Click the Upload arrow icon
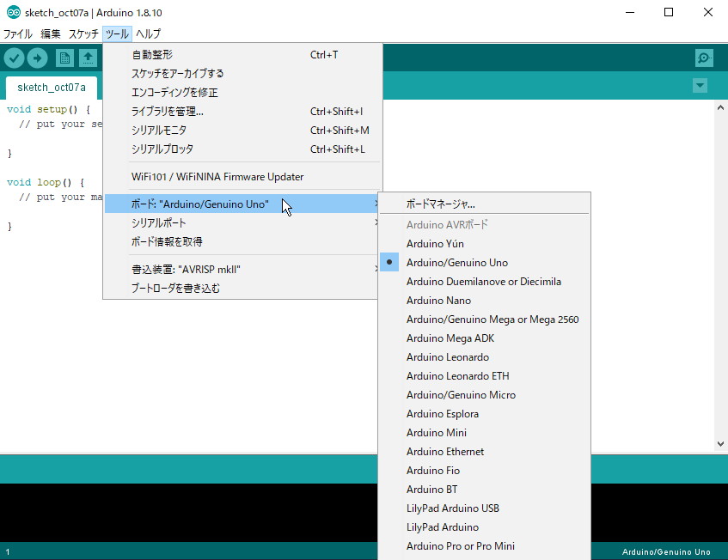Image resolution: width=728 pixels, height=560 pixels. coord(37,58)
